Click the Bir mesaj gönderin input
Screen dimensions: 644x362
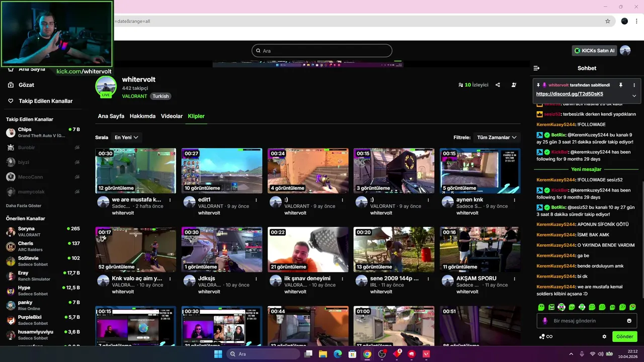(587, 321)
